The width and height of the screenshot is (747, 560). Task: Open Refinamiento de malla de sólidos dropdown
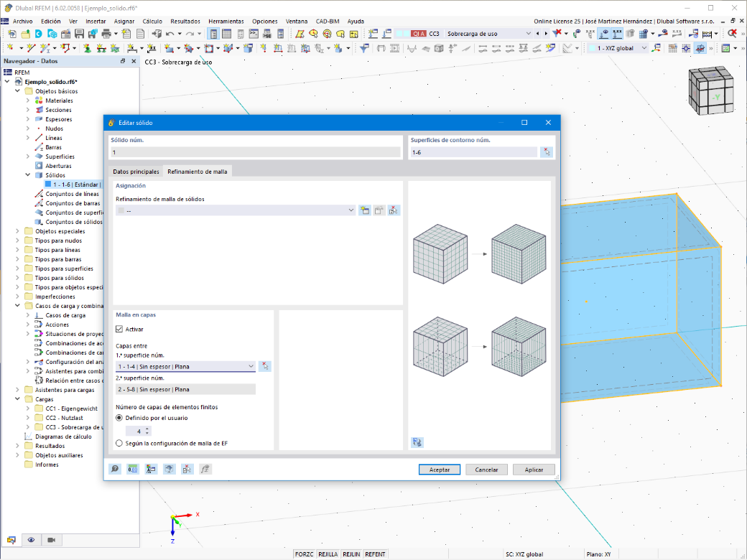(x=236, y=210)
